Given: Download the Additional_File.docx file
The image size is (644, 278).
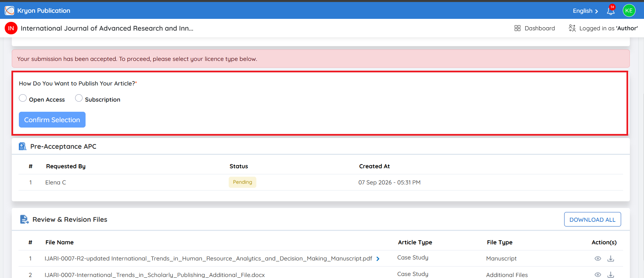Looking at the screenshot, I should tap(611, 275).
